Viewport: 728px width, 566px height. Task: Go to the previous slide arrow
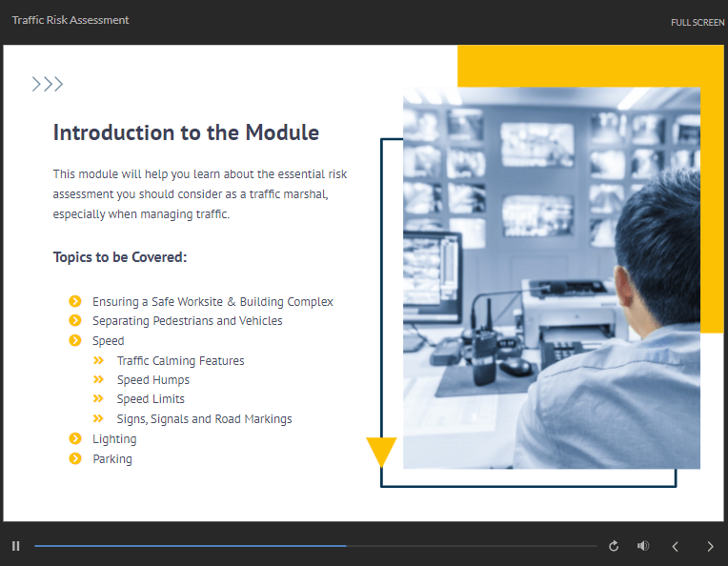pyautogui.click(x=676, y=546)
